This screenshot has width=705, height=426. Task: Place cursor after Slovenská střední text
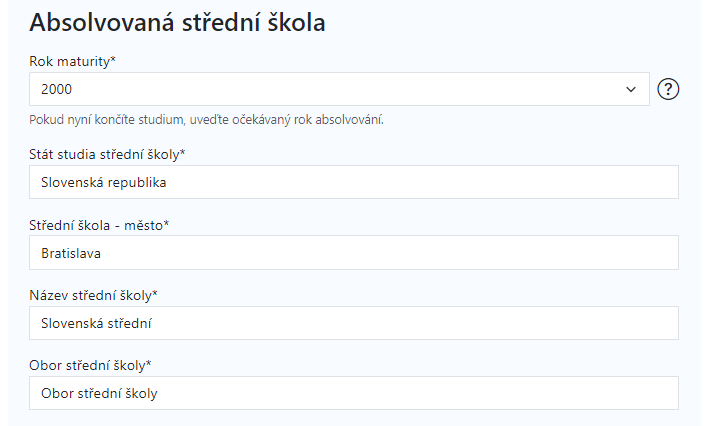point(152,323)
